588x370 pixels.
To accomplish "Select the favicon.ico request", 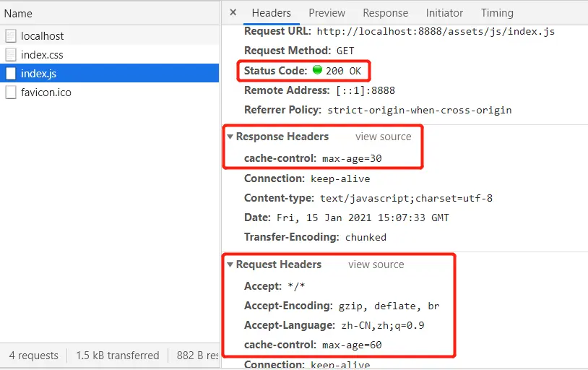I will pos(46,92).
